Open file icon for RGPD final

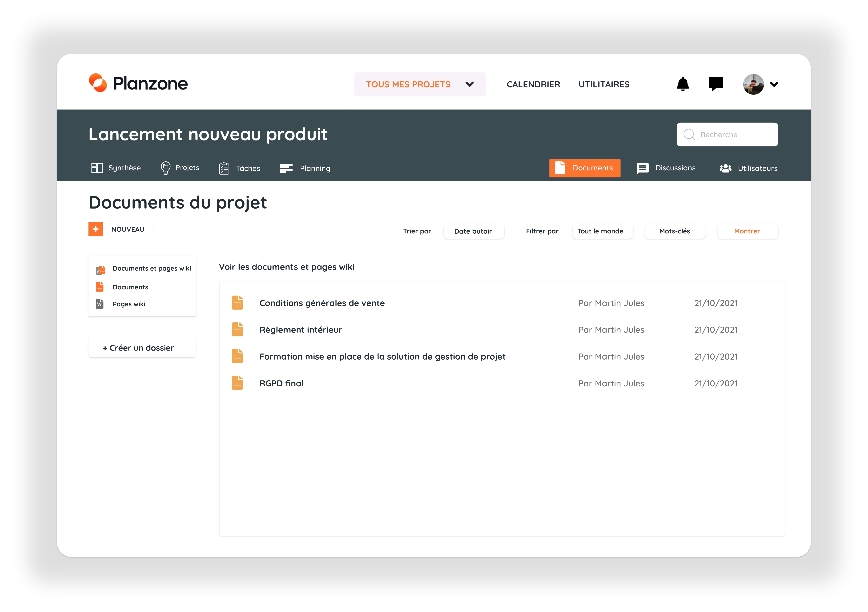(x=237, y=383)
